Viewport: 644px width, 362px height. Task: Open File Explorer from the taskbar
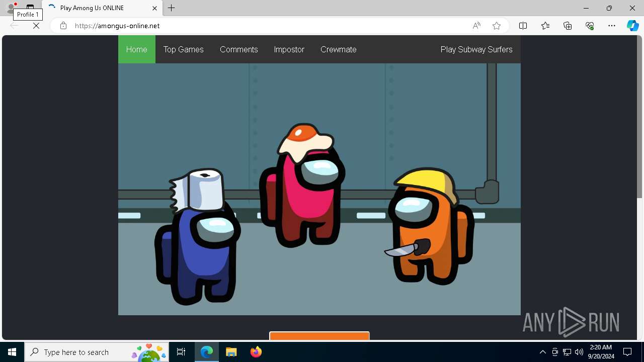pos(231,352)
